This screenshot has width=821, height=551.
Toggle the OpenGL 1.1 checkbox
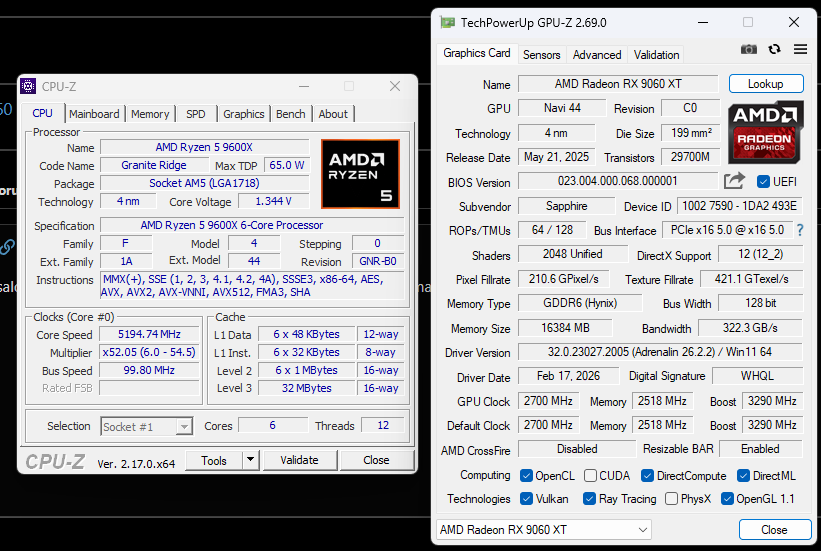[x=727, y=499]
